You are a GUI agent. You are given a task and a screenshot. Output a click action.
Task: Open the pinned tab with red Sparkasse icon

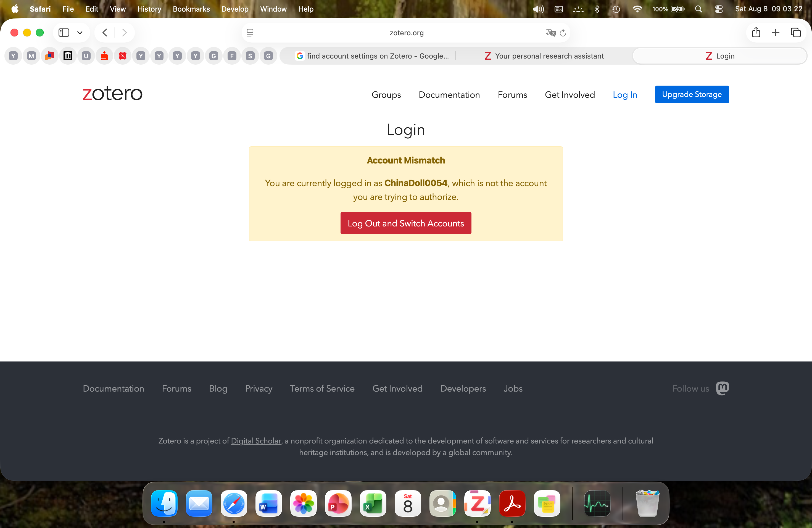point(104,56)
